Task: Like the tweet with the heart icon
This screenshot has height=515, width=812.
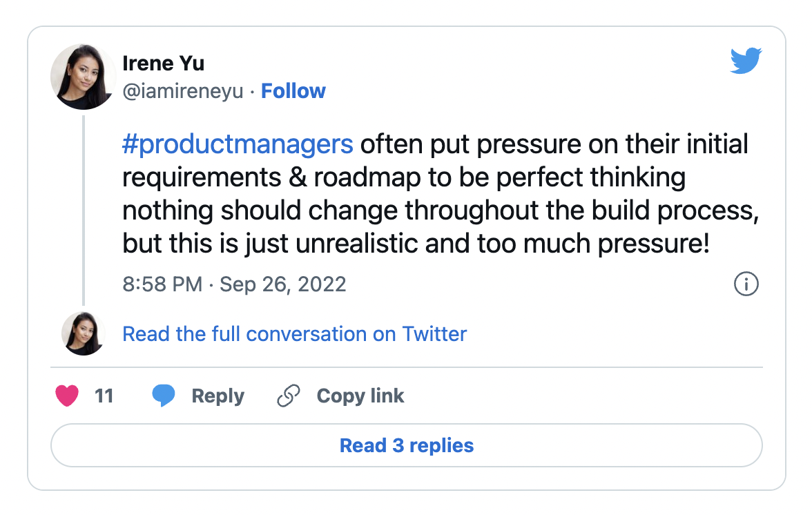Action: (67, 396)
